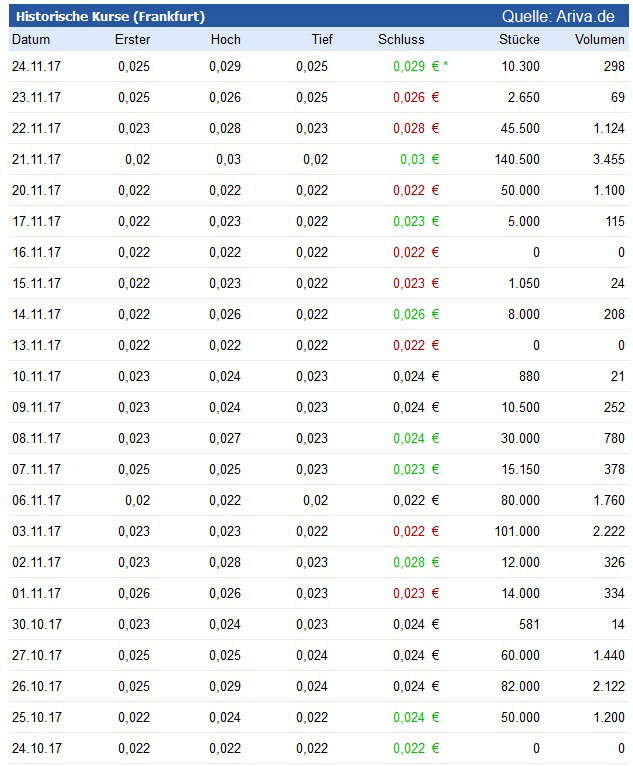Image resolution: width=633 pixels, height=766 pixels.
Task: Select the Hoch column header
Action: pyautogui.click(x=226, y=40)
